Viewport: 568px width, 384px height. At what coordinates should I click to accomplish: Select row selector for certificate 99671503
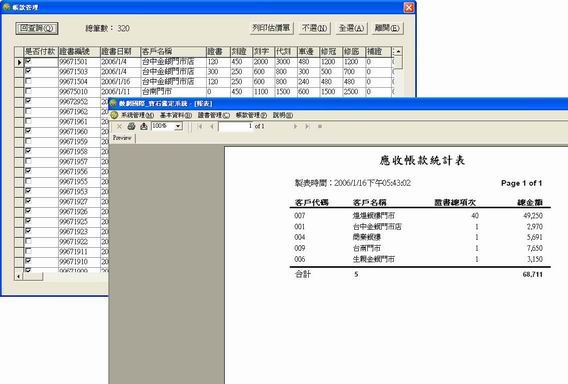[x=19, y=72]
